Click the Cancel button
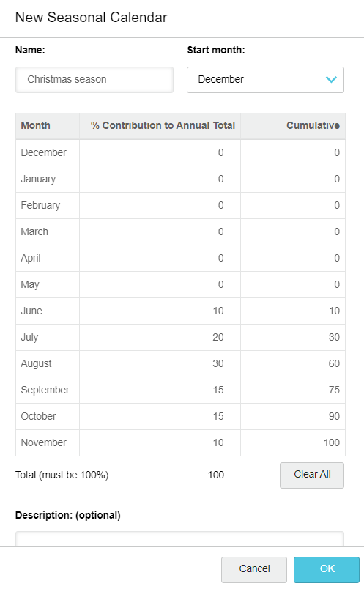This screenshot has width=364, height=589. pos(254,569)
